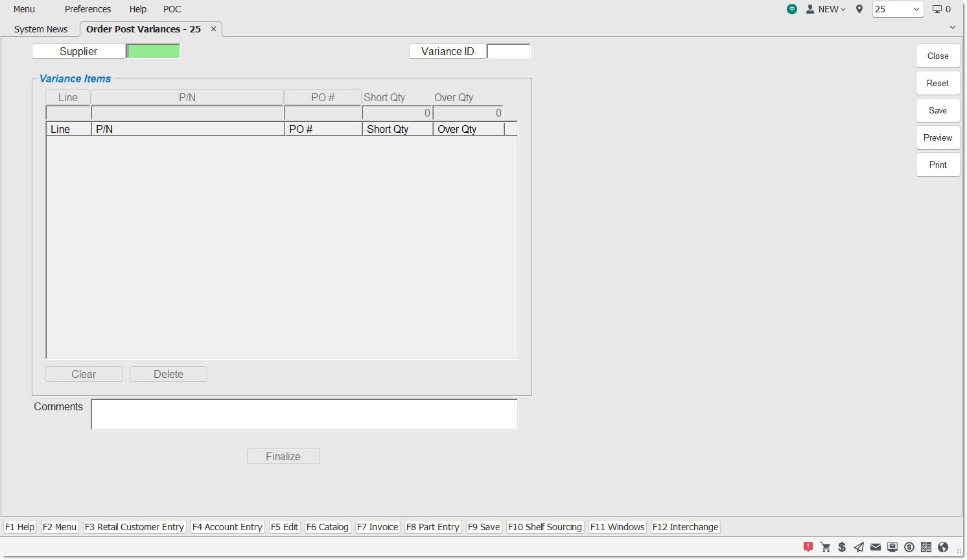This screenshot has height=560, width=967.
Task: Click the Preview button
Action: coord(937,137)
